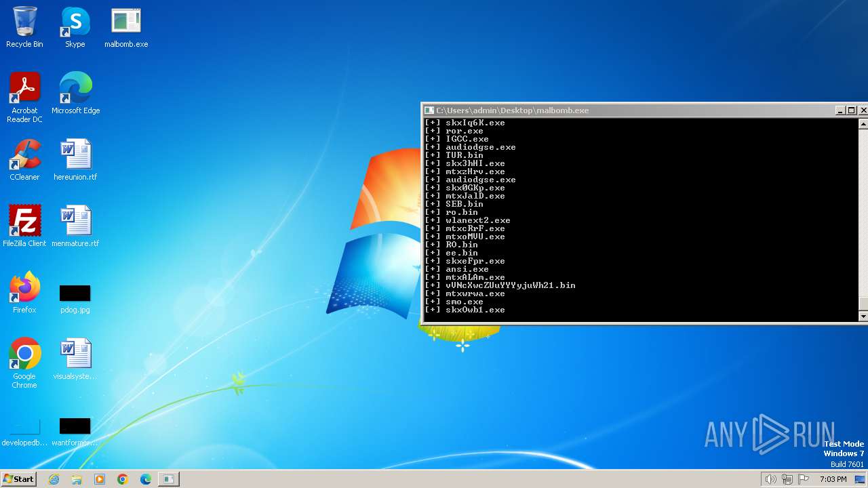
Task: Click the console scrollbar thumb
Action: click(863, 304)
